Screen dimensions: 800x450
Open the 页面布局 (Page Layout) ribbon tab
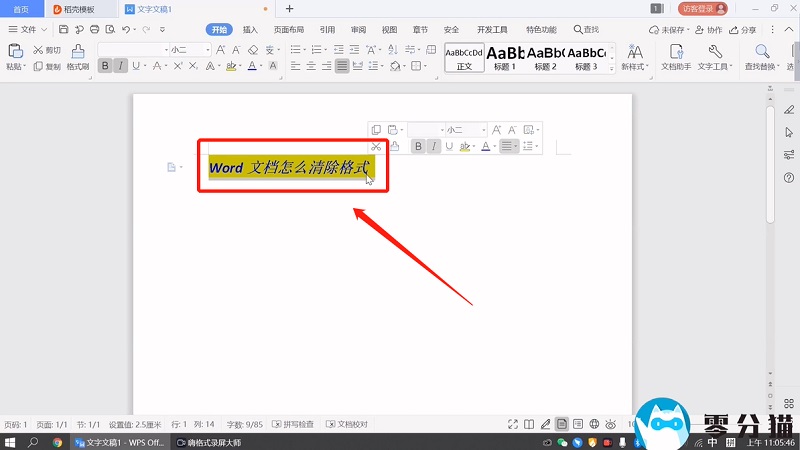click(289, 30)
